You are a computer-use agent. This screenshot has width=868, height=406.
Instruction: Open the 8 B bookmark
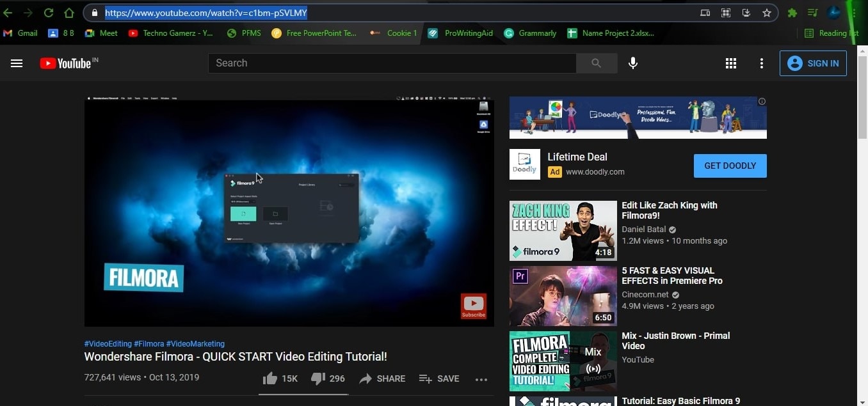click(61, 33)
